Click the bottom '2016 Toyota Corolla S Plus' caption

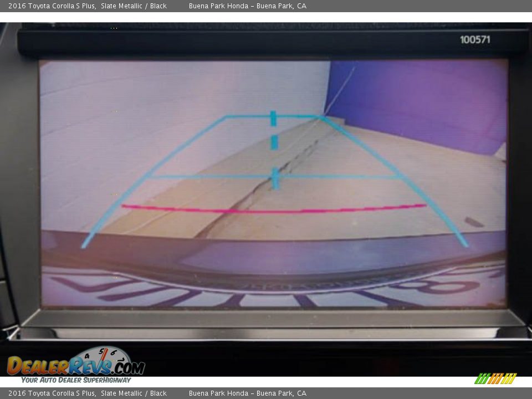coord(52,393)
